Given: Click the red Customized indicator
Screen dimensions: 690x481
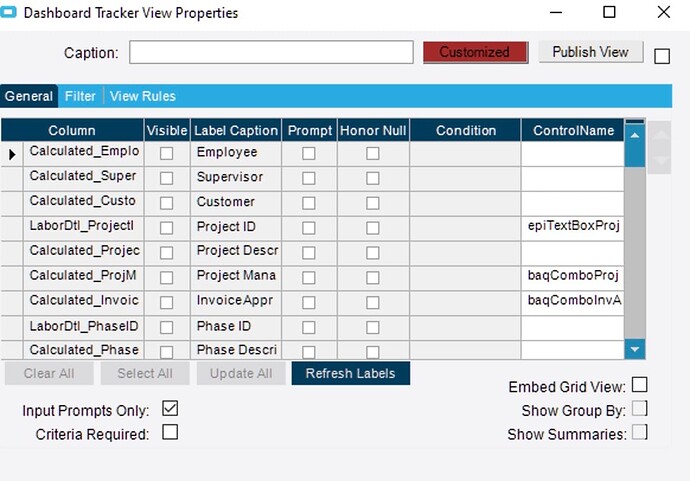Looking at the screenshot, I should coord(474,52).
